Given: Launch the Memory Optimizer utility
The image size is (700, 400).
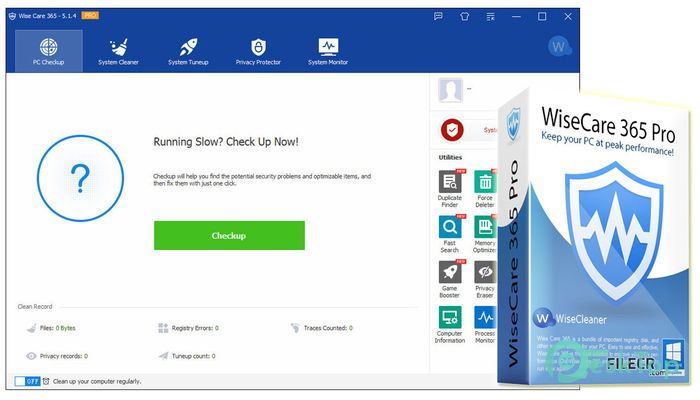Looking at the screenshot, I should [x=485, y=234].
